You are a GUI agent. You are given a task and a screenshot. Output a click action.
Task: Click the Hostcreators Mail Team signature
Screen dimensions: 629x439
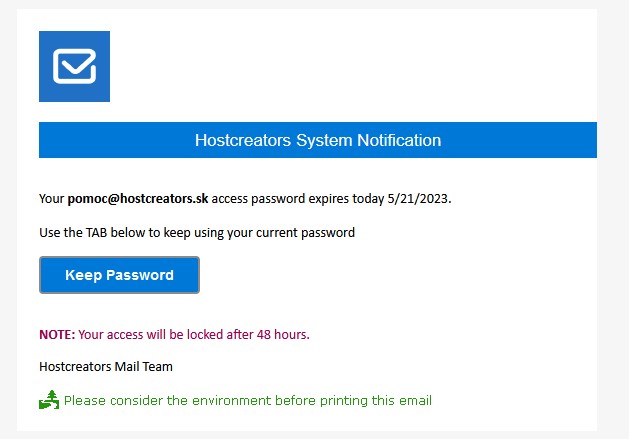106,367
